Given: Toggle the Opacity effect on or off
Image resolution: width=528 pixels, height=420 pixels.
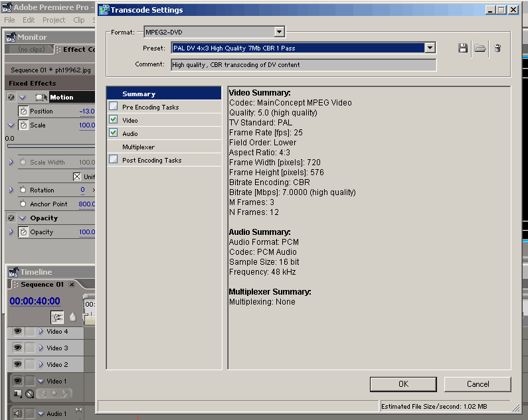Looking at the screenshot, I should 11,218.
